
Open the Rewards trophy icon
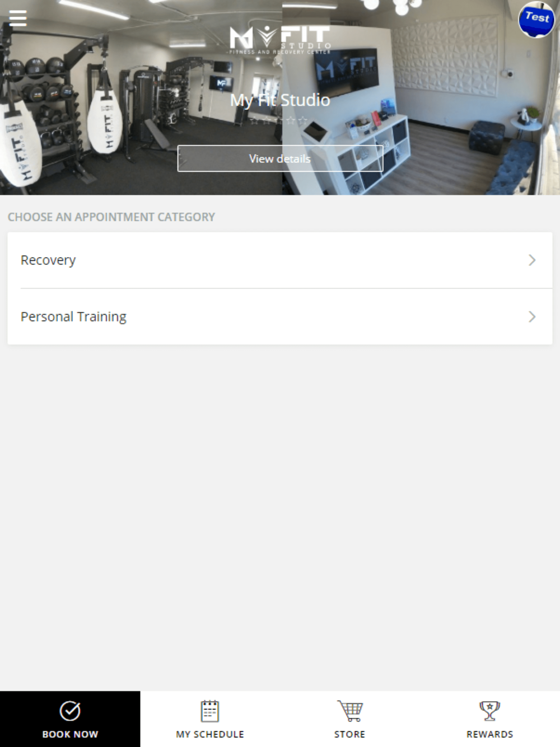point(490,711)
